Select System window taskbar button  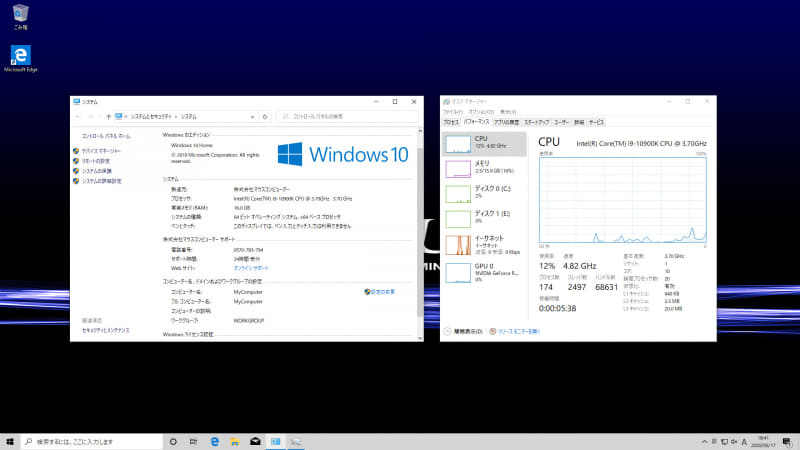click(x=276, y=441)
